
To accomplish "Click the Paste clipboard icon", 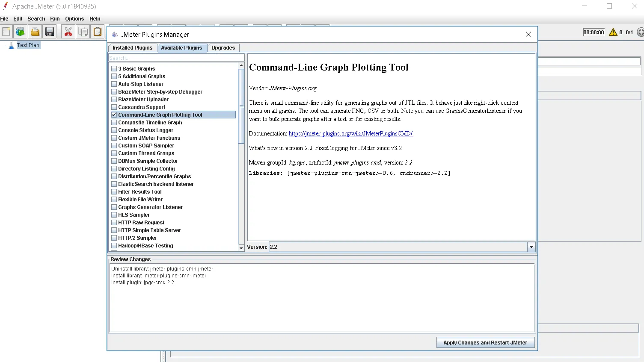I will coord(98,32).
